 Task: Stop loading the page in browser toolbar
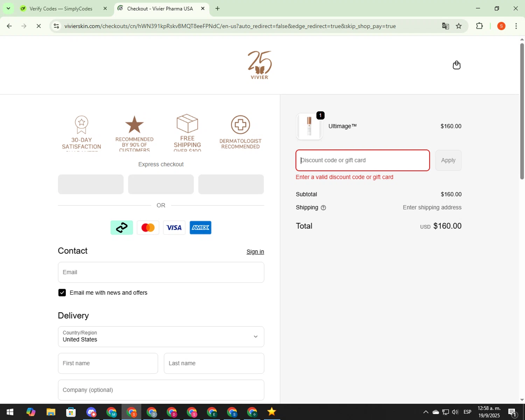click(38, 26)
